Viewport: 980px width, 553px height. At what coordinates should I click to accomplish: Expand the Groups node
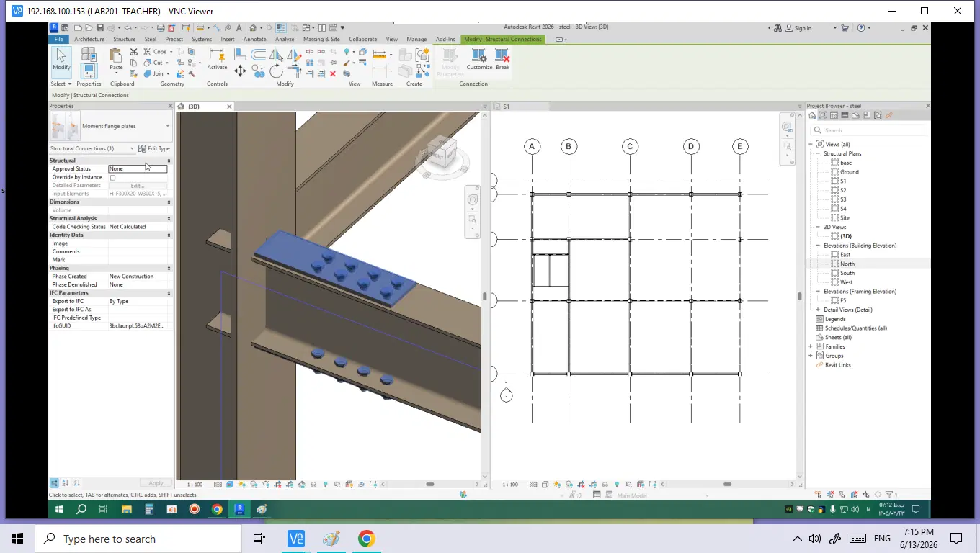click(811, 356)
